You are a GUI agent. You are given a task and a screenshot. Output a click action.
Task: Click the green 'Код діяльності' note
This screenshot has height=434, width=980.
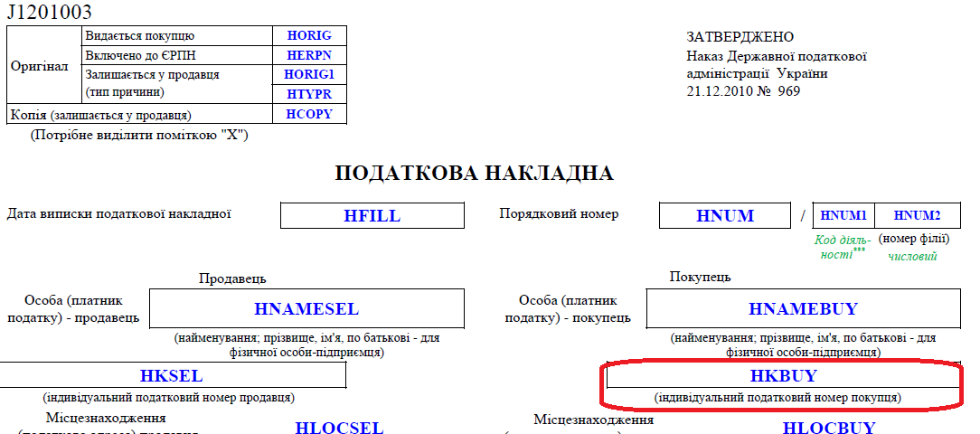842,248
